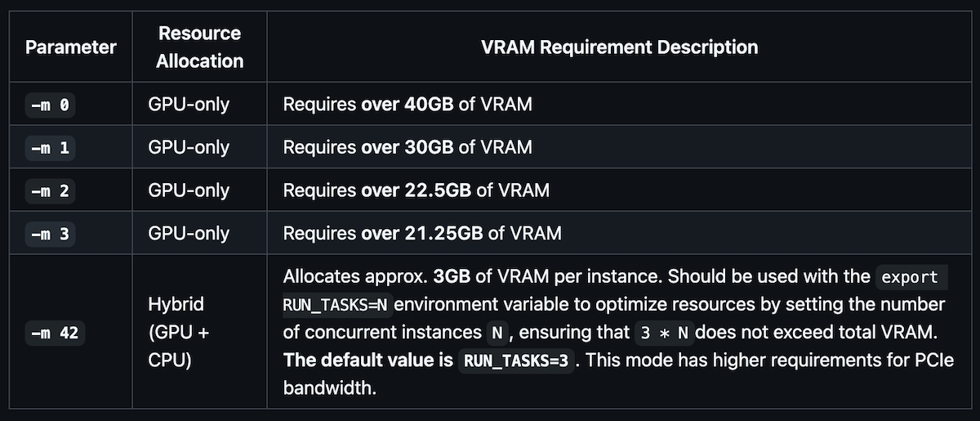Select the -m 1 parameter code
This screenshot has height=421, width=980.
pos(50,147)
